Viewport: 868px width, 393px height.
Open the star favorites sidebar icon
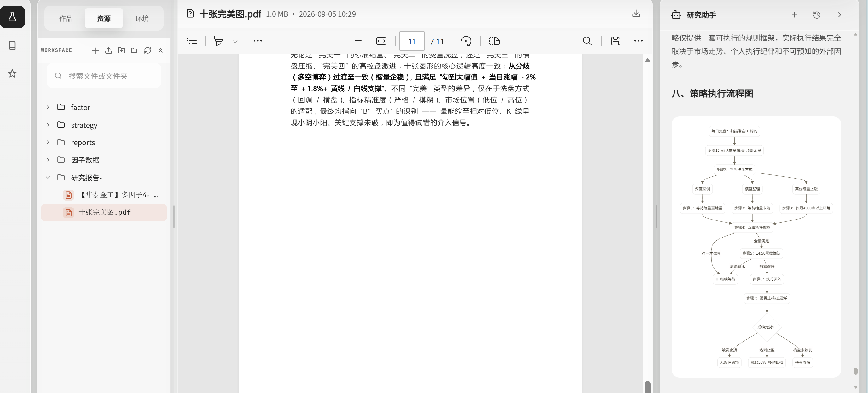coord(13,73)
